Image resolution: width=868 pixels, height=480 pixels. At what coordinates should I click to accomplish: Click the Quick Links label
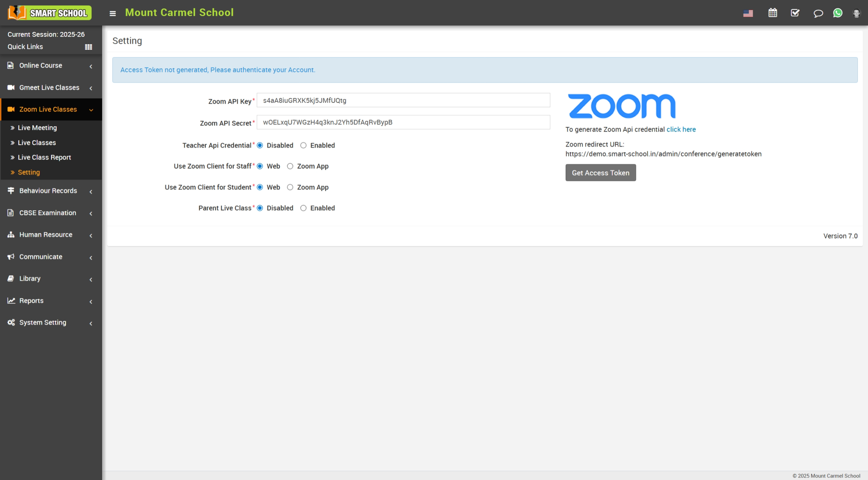(x=25, y=47)
